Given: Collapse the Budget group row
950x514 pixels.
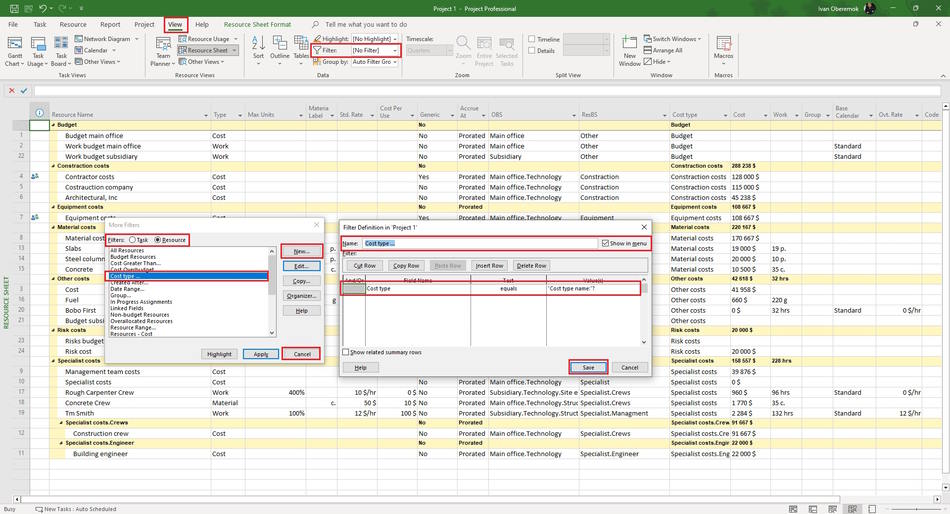Looking at the screenshot, I should [53, 125].
